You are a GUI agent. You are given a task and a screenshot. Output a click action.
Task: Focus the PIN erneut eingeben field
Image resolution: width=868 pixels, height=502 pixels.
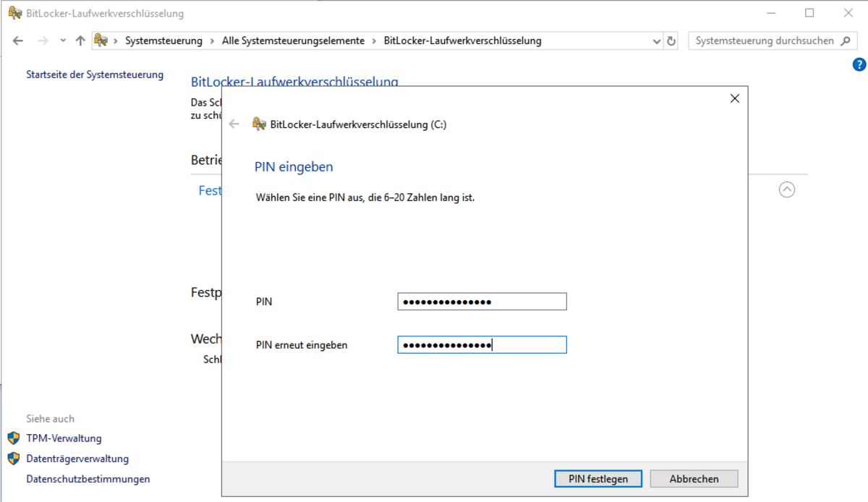point(482,345)
